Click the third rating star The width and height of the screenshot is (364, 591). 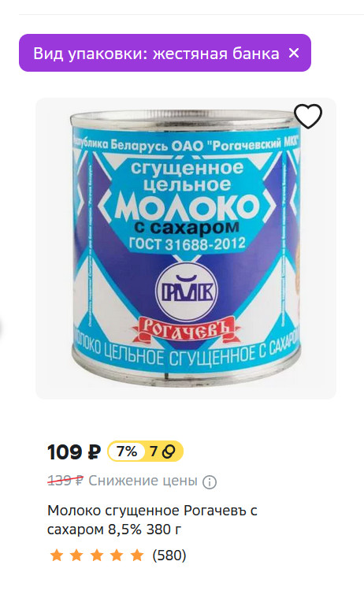click(x=97, y=555)
